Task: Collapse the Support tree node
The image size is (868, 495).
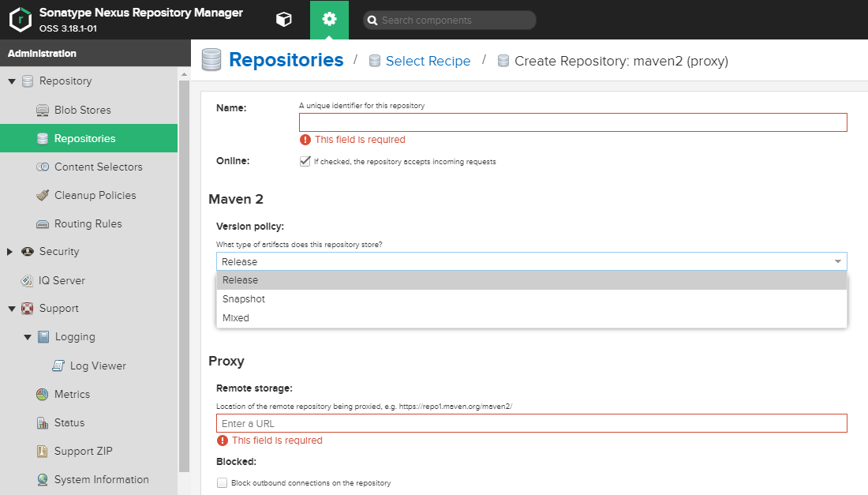Action: 12,309
